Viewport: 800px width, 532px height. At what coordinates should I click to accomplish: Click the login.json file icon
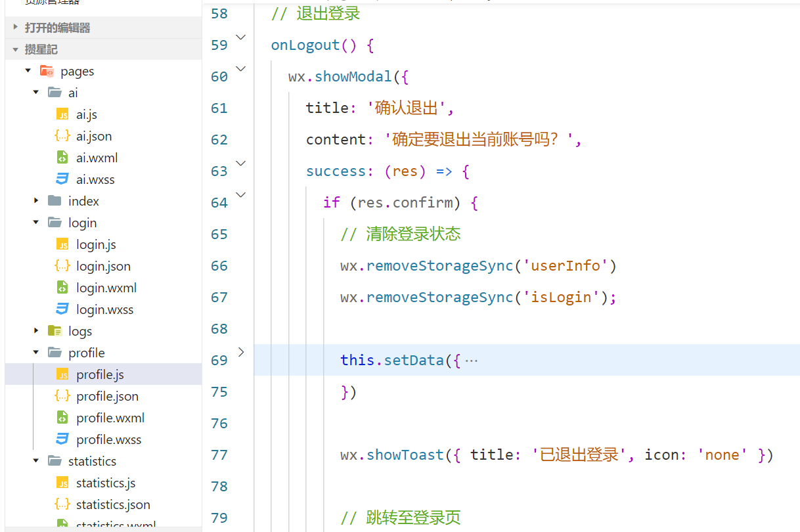(62, 266)
